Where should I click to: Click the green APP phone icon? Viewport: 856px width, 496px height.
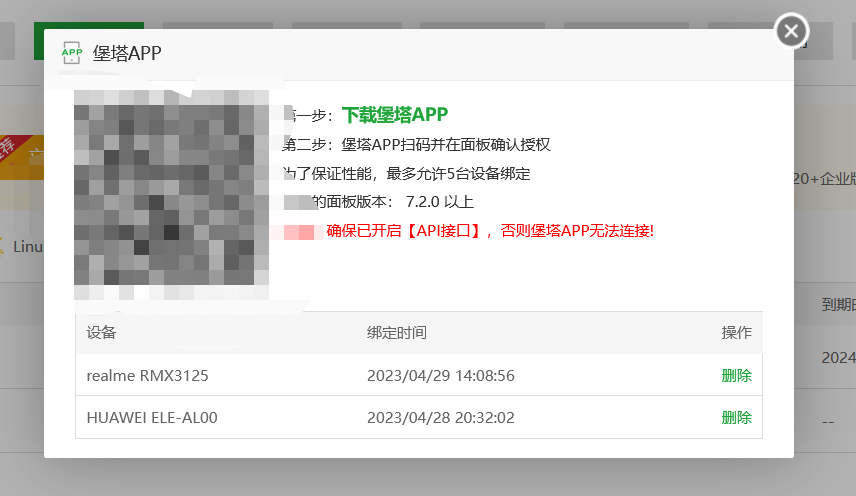72,53
